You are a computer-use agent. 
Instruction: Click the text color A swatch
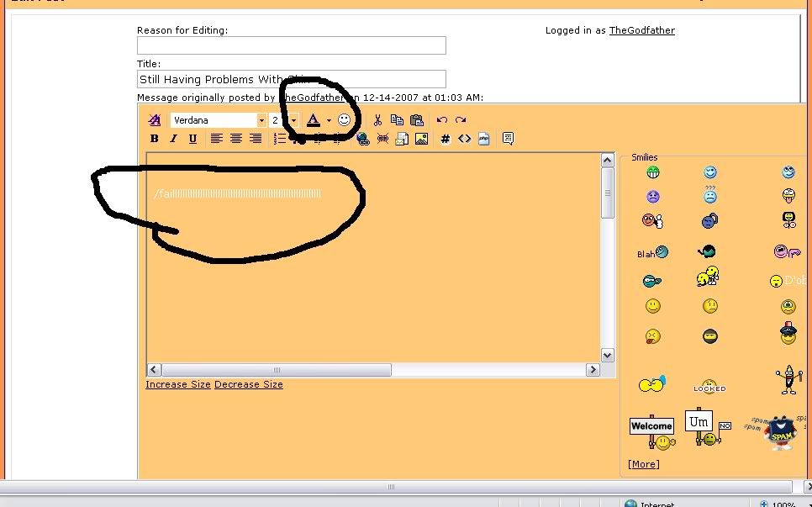[314, 120]
